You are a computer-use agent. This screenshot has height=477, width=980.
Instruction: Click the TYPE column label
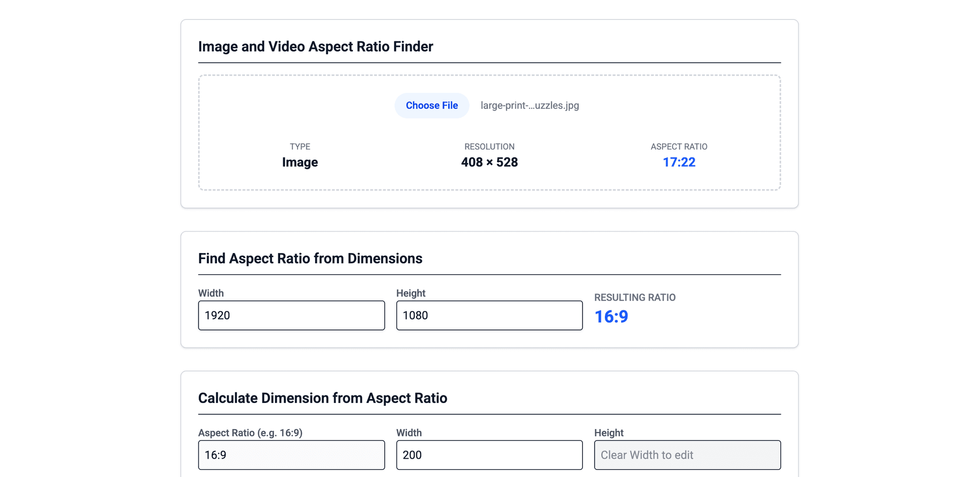coord(300,146)
